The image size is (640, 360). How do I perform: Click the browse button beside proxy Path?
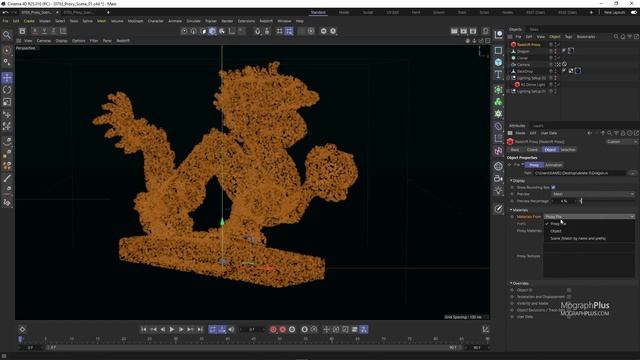pyautogui.click(x=632, y=173)
